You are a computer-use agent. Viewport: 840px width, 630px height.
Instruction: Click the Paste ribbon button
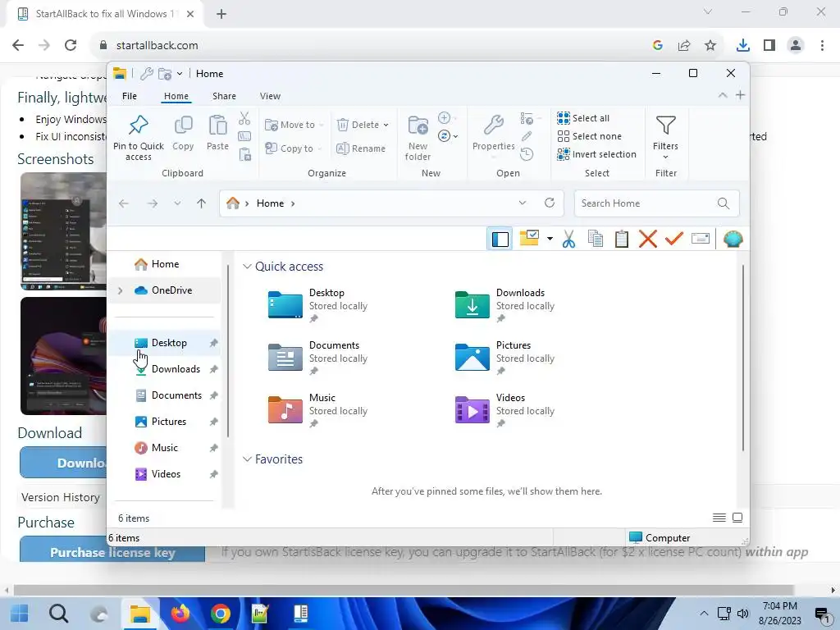tap(217, 134)
